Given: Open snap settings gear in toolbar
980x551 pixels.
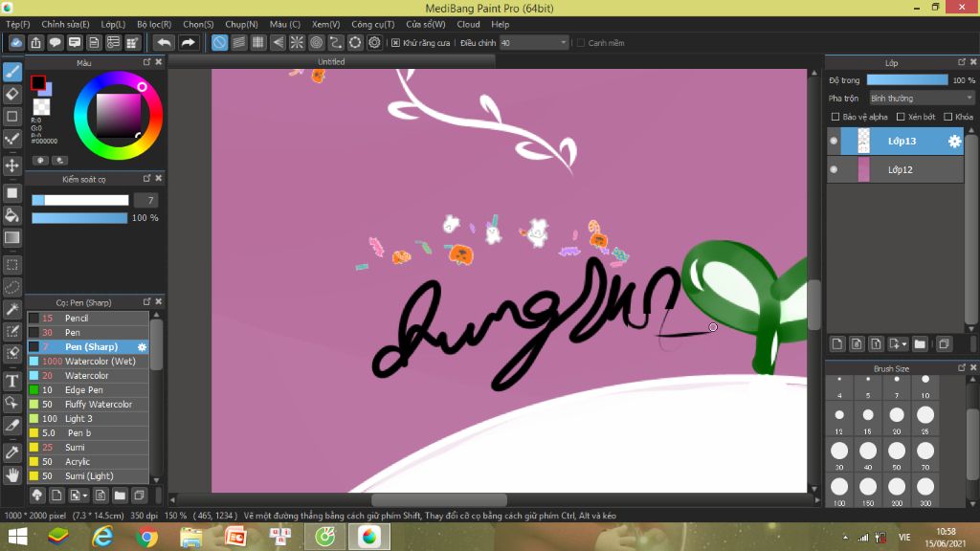Looking at the screenshot, I should [374, 42].
